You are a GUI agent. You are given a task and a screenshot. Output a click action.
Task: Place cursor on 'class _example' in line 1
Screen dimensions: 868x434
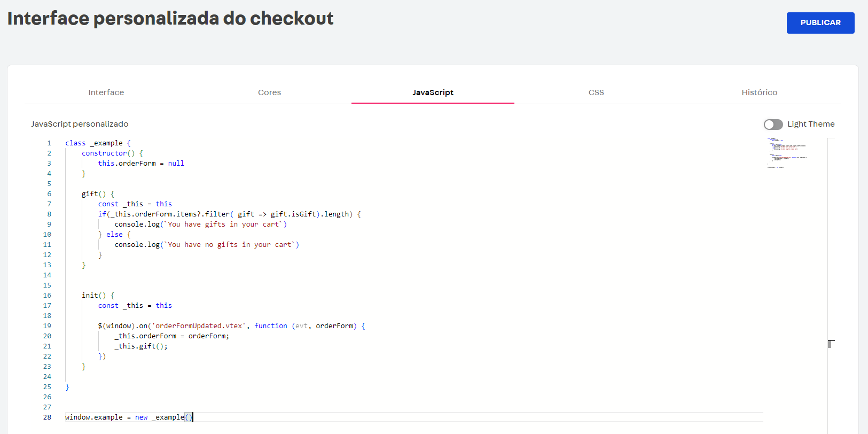click(x=94, y=143)
